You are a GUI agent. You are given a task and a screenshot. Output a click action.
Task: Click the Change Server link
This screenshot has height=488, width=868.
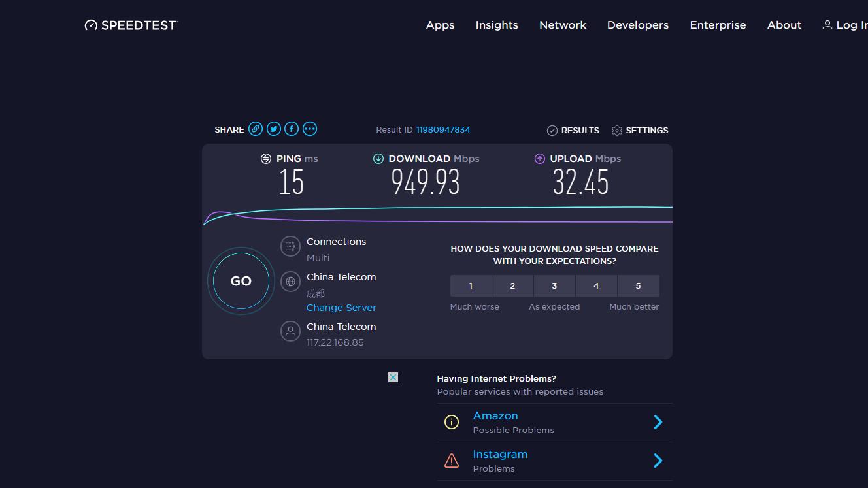(341, 307)
